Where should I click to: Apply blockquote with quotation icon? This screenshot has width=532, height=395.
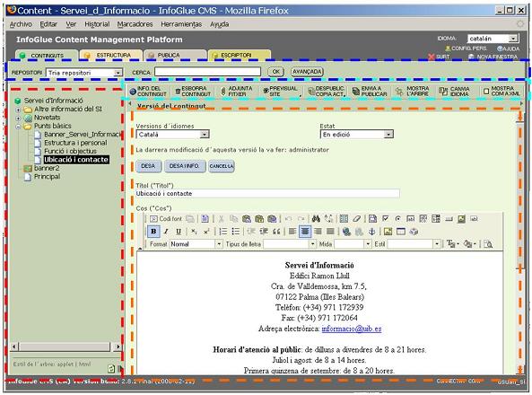tap(276, 232)
